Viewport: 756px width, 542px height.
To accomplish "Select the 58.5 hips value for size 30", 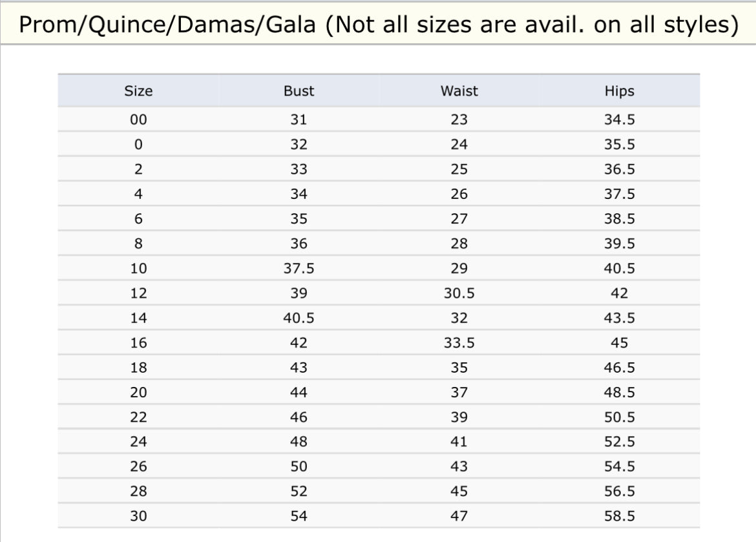I will tap(619, 516).
